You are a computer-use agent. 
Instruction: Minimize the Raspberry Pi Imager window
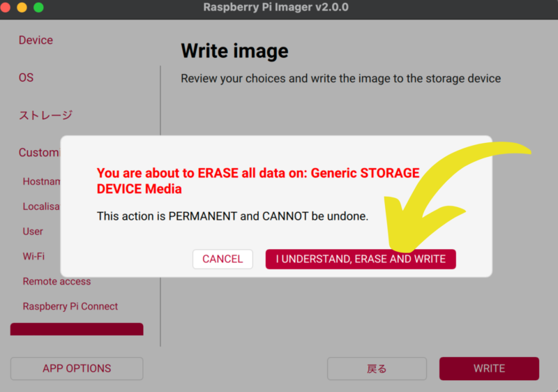point(22,8)
